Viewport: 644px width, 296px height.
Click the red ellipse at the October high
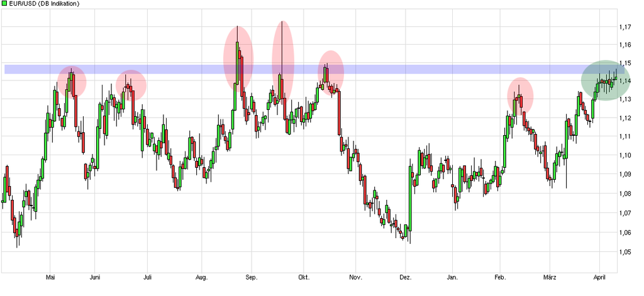point(331,70)
